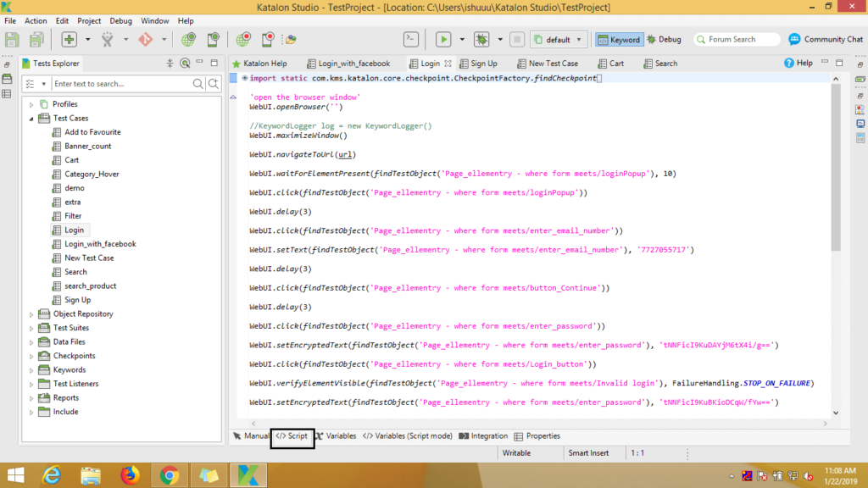Open the File menu
Image resolution: width=868 pixels, height=488 pixels.
click(x=10, y=20)
